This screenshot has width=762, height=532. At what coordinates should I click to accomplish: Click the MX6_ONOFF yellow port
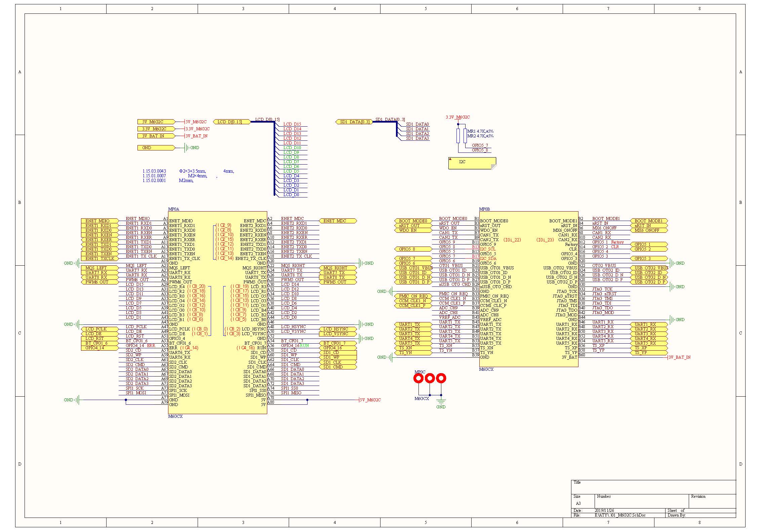click(649, 230)
